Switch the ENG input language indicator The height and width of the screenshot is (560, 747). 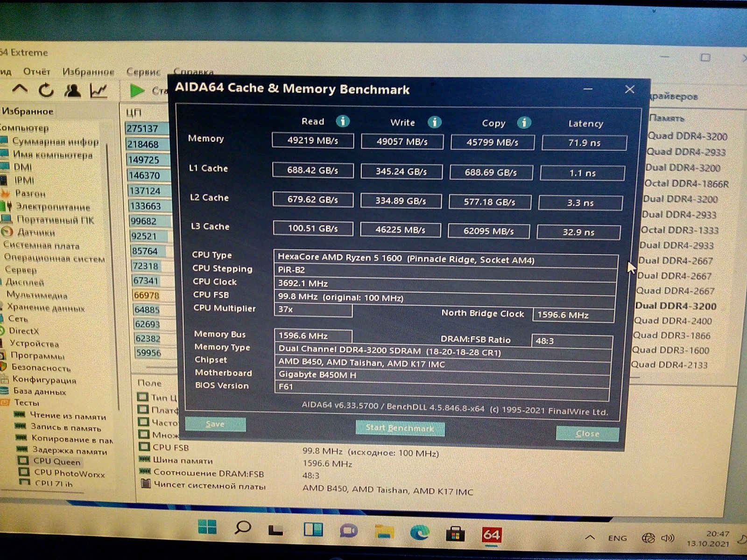coord(617,538)
